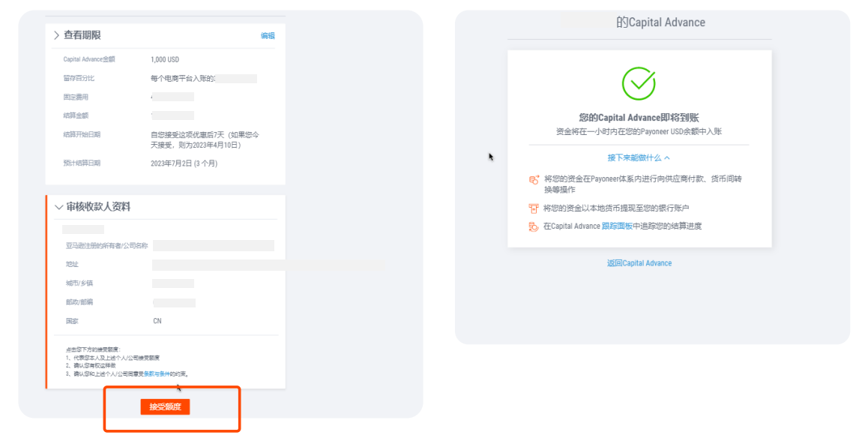Screen dimensions: 868x435
Task: Click the settlement tracking icon
Action: [534, 226]
